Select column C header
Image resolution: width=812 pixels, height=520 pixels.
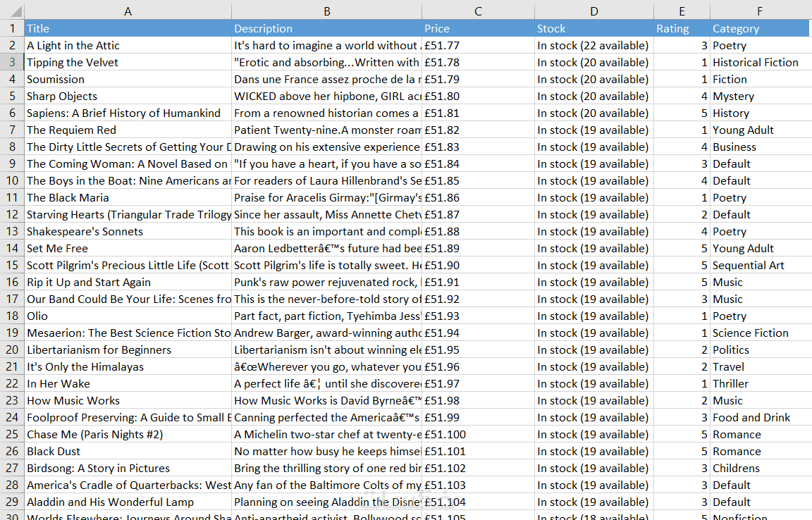[478, 11]
